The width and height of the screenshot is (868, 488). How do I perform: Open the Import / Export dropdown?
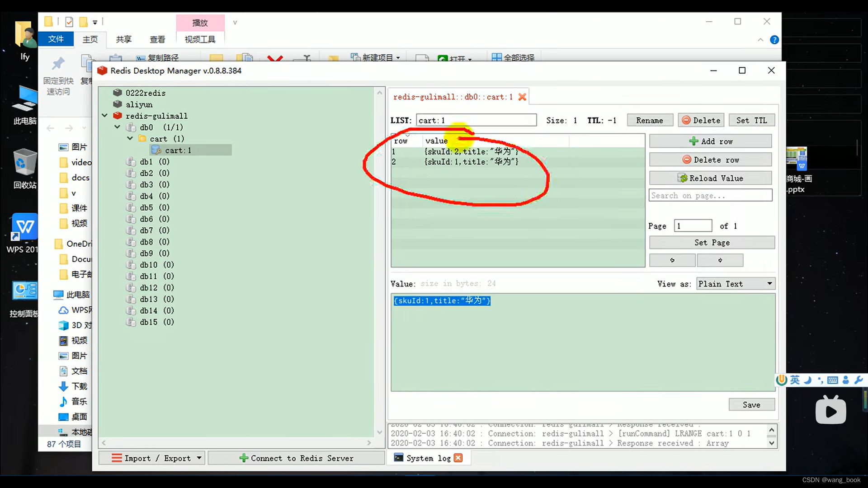click(151, 458)
